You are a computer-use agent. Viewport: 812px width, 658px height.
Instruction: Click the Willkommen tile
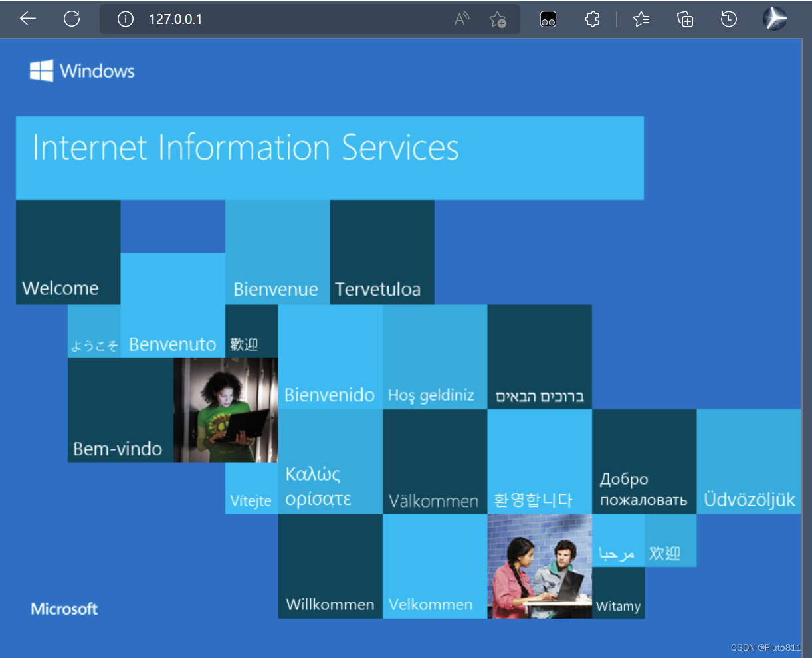(x=330, y=566)
